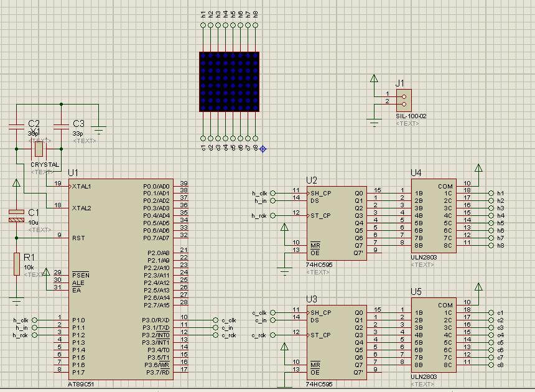The image size is (535, 392).
Task: Click the ground symbol below J1
Action: pos(374,123)
